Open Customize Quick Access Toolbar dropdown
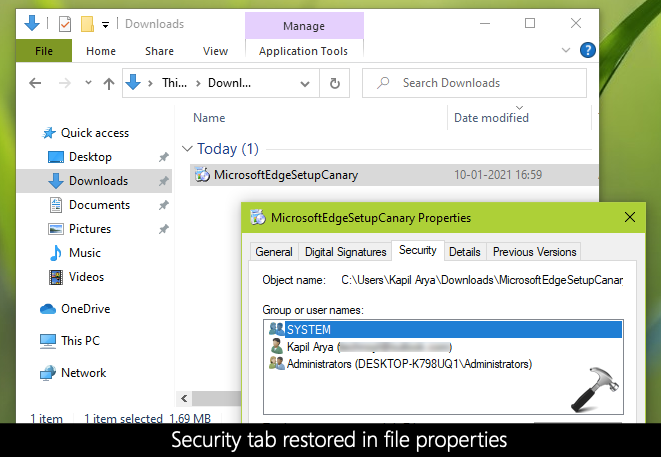Image resolution: width=661 pixels, height=457 pixels. tap(105, 25)
